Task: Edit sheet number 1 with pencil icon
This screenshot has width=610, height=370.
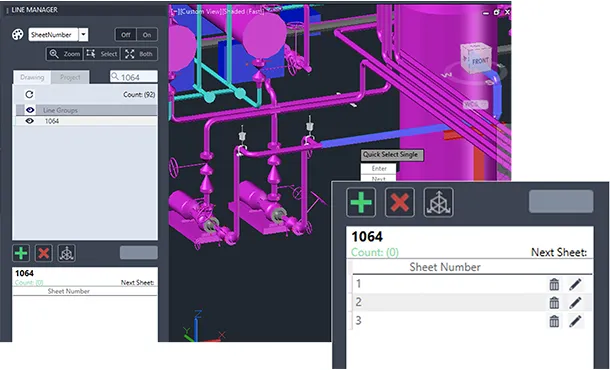Action: (575, 284)
